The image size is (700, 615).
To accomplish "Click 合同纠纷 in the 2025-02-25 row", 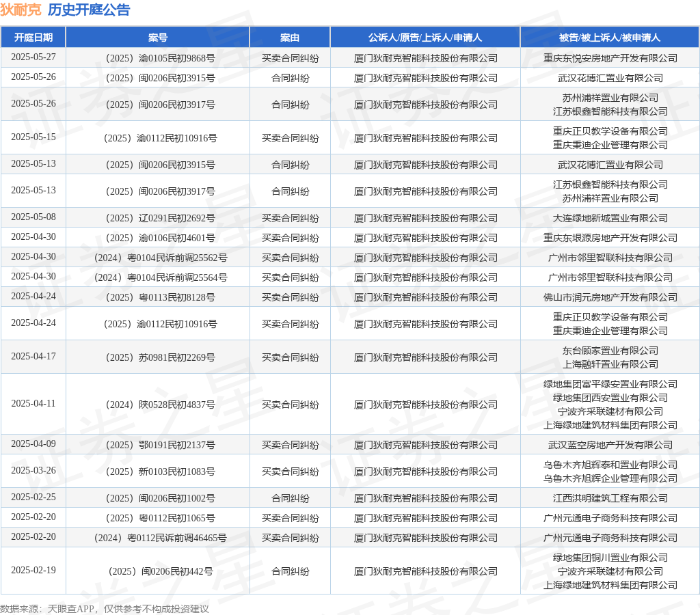I will 290,498.
